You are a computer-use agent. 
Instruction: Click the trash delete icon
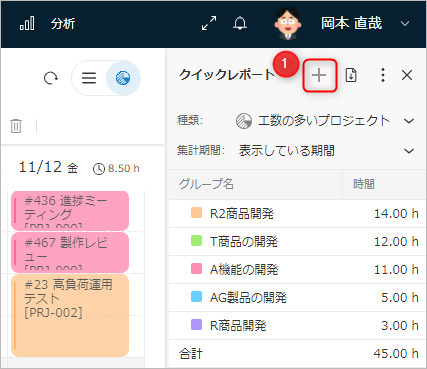point(16,126)
